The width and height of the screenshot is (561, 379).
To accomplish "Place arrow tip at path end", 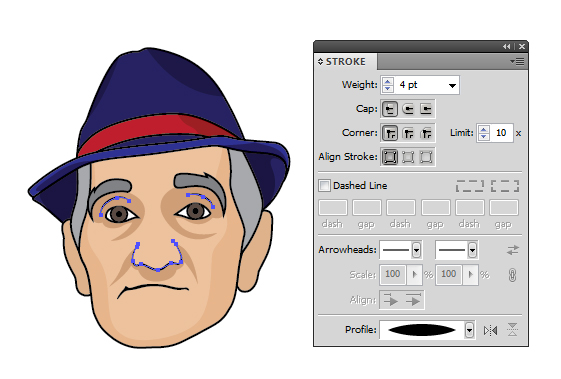I will [413, 300].
